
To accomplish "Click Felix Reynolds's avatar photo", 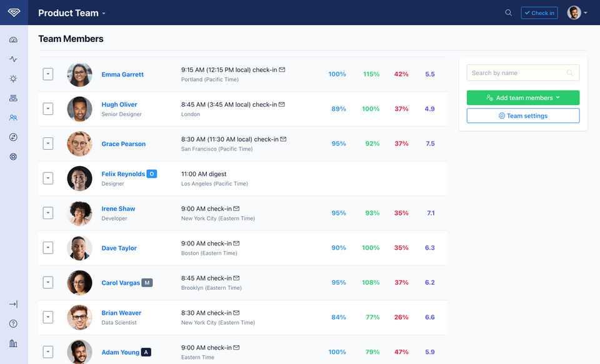I will click(x=79, y=179).
